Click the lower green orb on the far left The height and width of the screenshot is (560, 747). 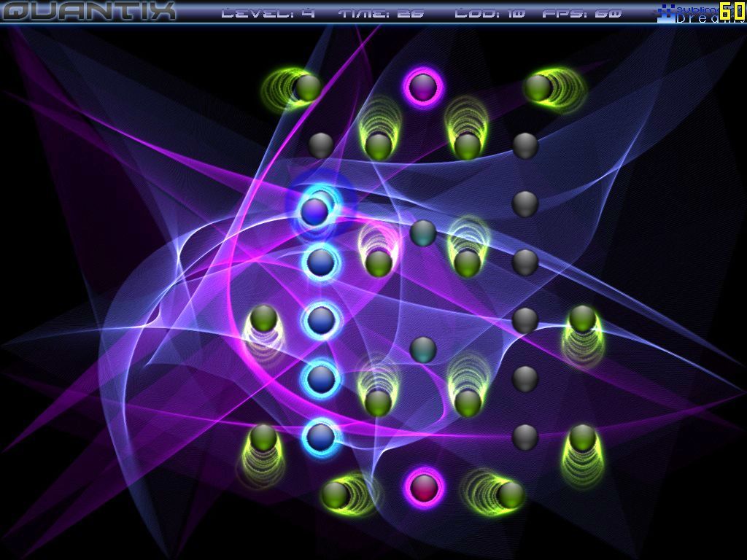click(x=263, y=437)
